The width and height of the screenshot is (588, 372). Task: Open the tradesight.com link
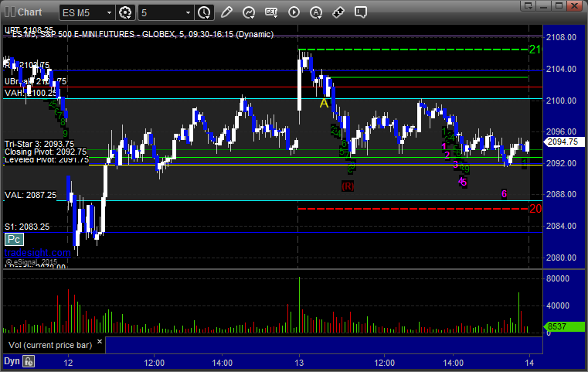coord(38,253)
